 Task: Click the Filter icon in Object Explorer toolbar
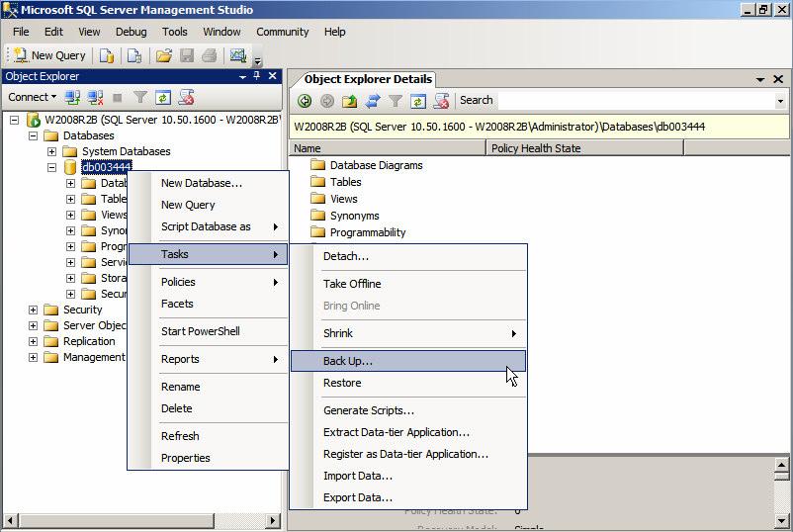tap(140, 97)
